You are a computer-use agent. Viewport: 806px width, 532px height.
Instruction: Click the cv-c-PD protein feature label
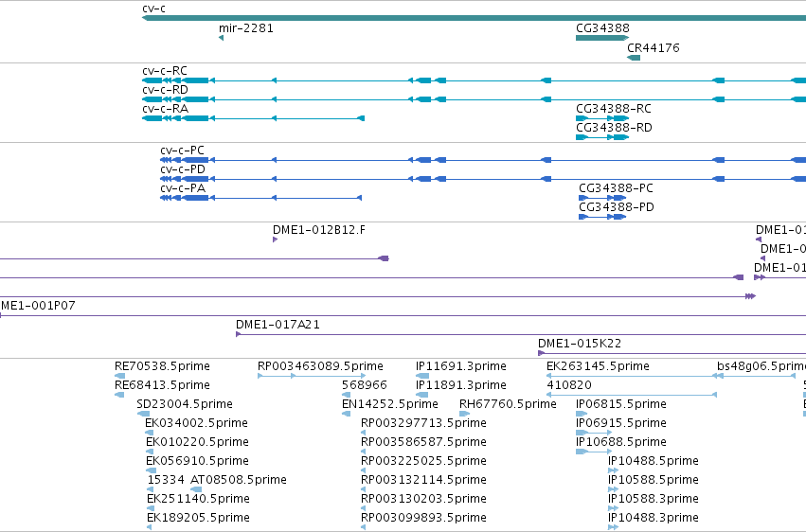pos(183,169)
